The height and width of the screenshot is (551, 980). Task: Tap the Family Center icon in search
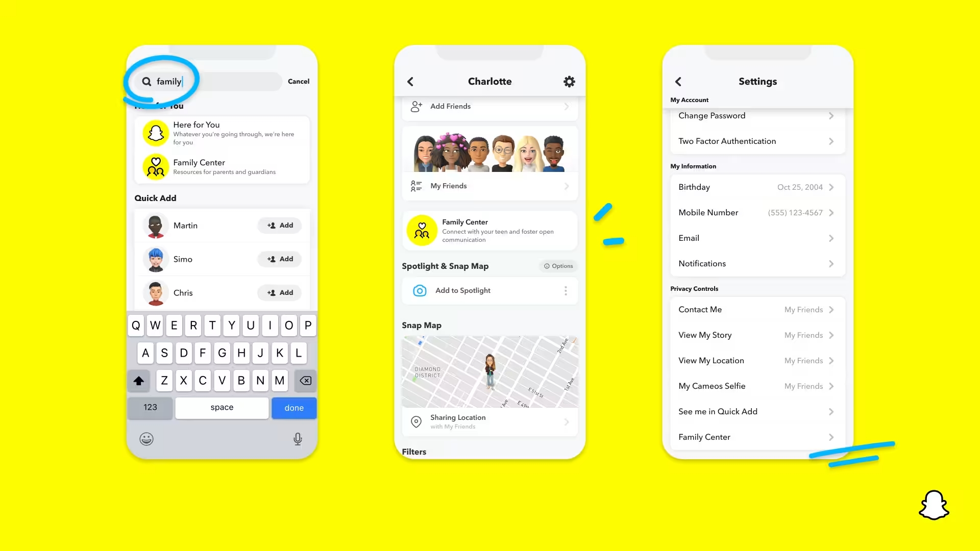(x=156, y=166)
